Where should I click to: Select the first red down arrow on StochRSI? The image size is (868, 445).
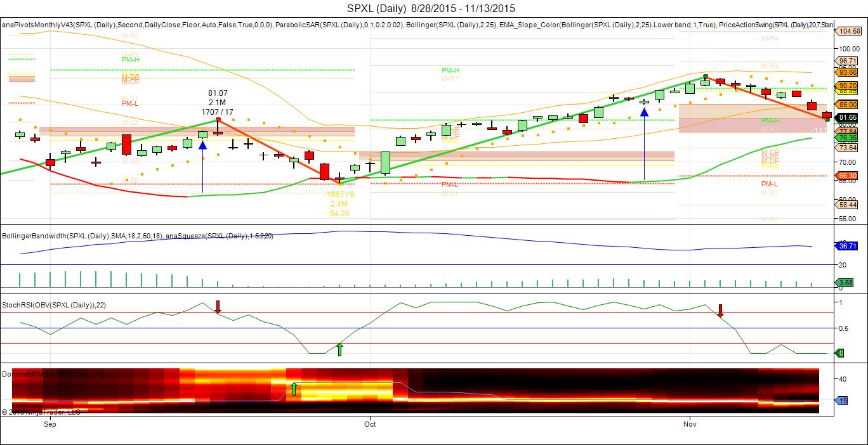coord(218,307)
